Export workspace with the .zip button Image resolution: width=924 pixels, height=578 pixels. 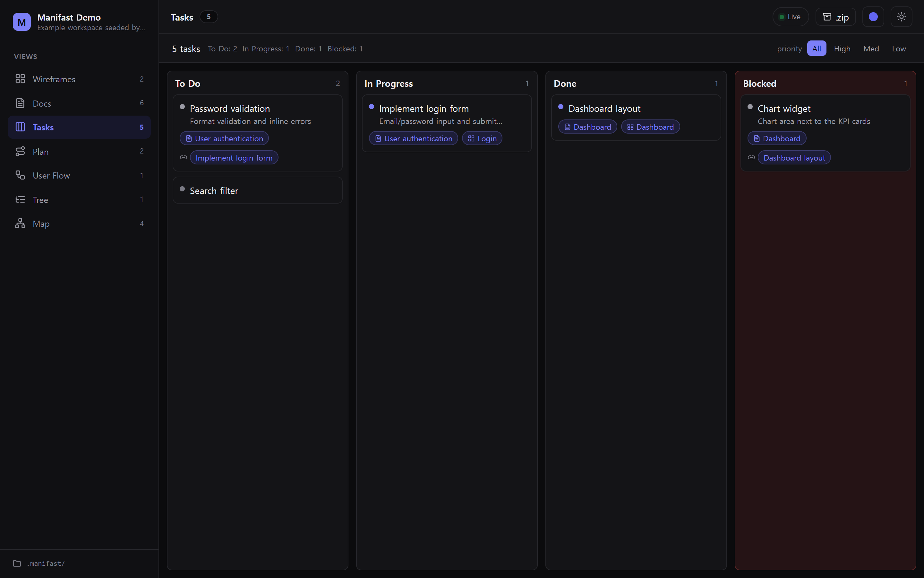835,17
